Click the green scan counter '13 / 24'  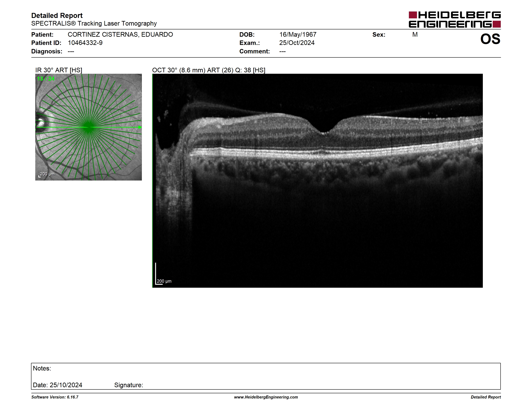[x=46, y=79]
